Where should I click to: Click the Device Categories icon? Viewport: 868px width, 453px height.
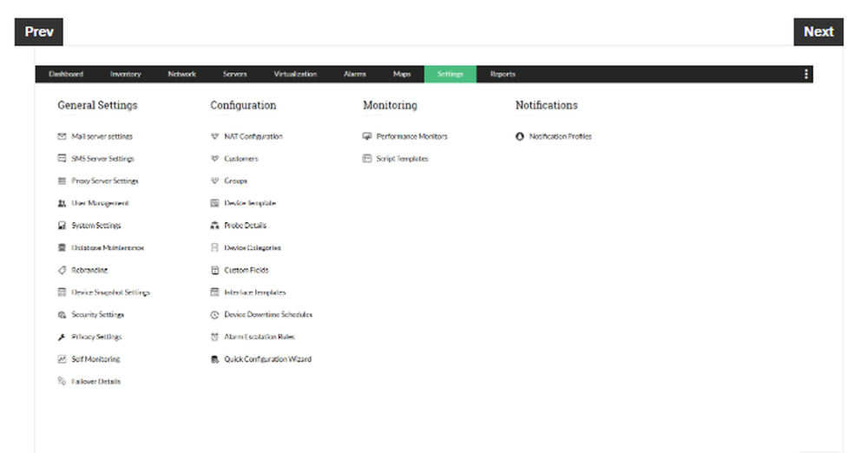(214, 247)
